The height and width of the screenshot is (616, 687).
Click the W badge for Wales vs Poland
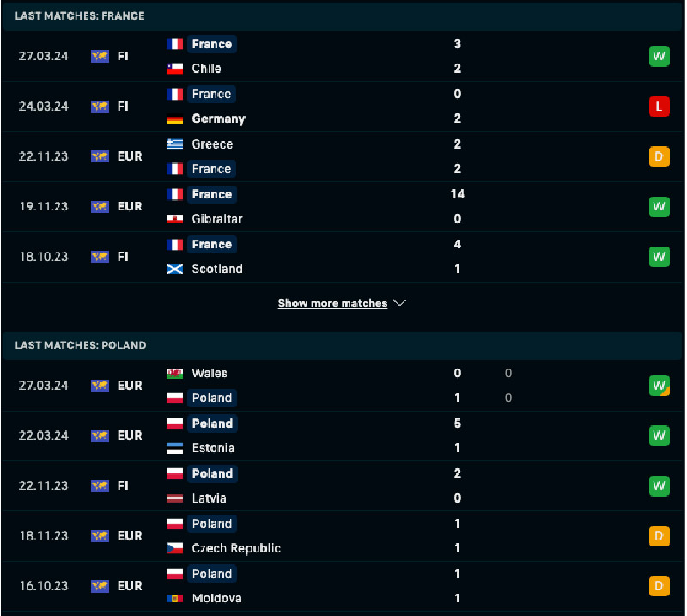point(659,386)
